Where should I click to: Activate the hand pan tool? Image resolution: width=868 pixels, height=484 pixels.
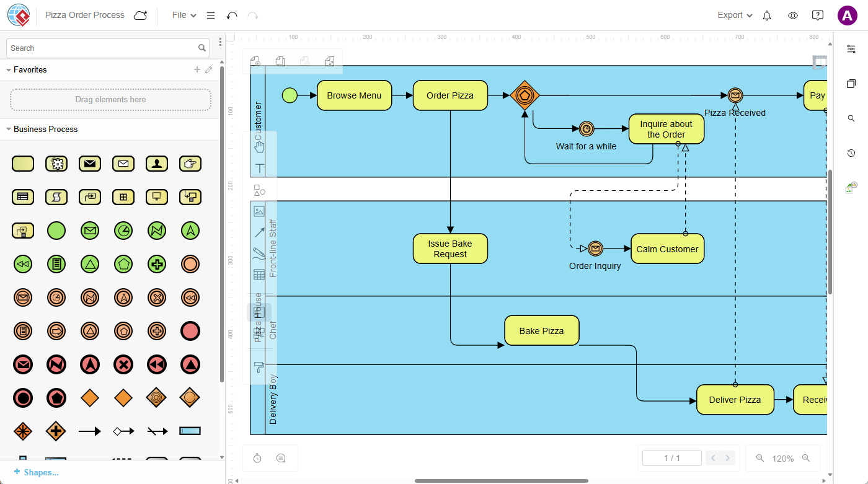tap(259, 146)
